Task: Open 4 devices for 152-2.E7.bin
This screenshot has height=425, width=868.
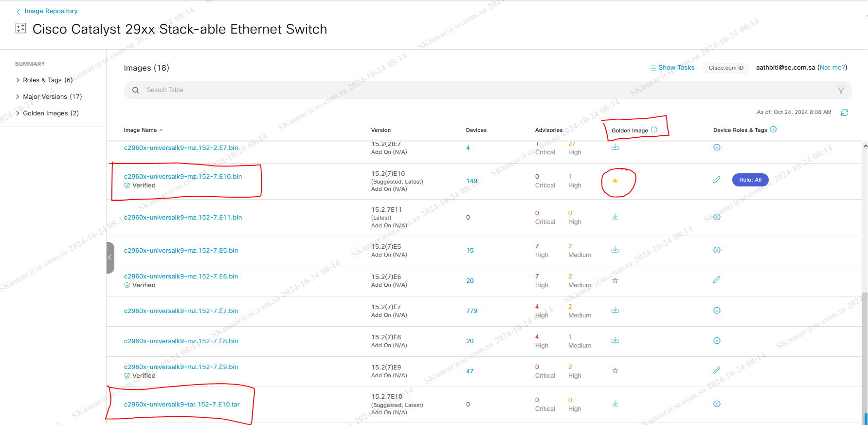Action: click(x=468, y=148)
